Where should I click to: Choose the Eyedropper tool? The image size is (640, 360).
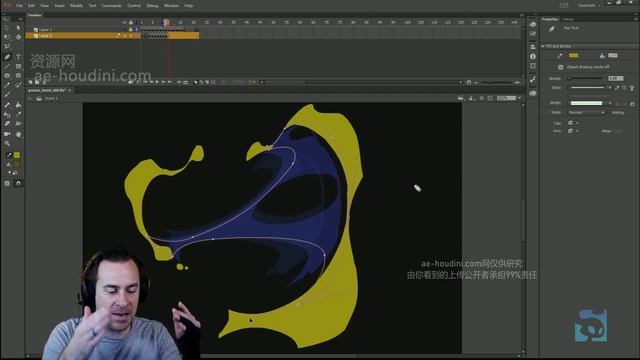click(x=18, y=115)
